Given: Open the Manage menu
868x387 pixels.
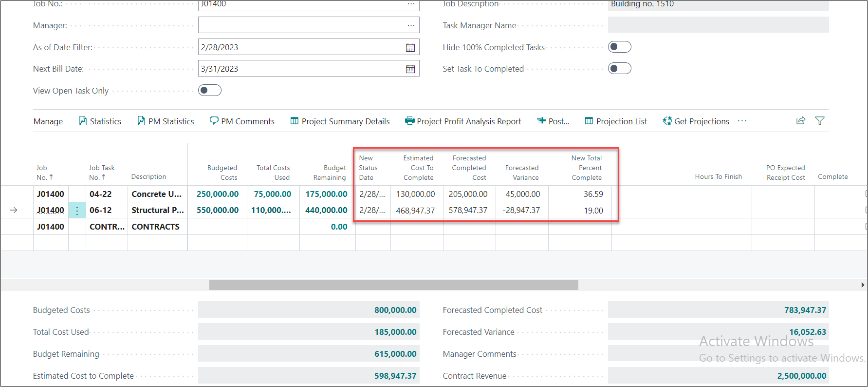Looking at the screenshot, I should [48, 121].
